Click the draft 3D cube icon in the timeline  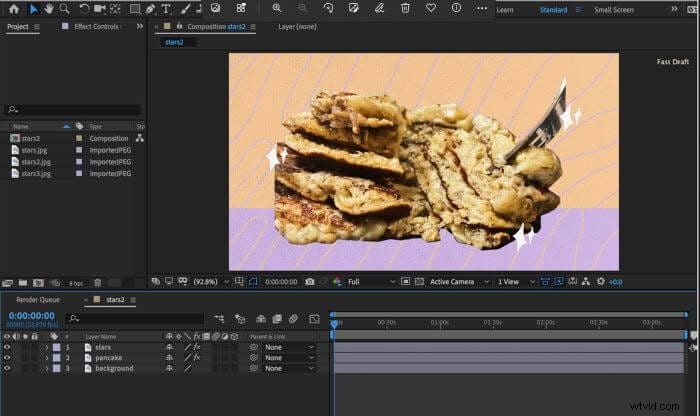(240, 319)
